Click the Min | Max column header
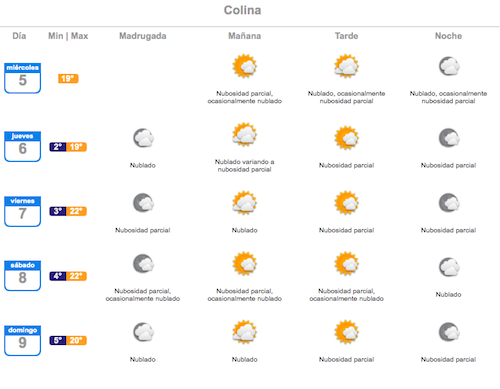The image size is (500, 389). click(68, 36)
